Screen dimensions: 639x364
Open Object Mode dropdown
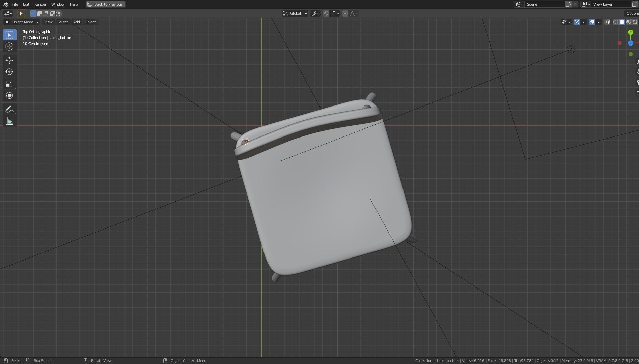(x=22, y=22)
